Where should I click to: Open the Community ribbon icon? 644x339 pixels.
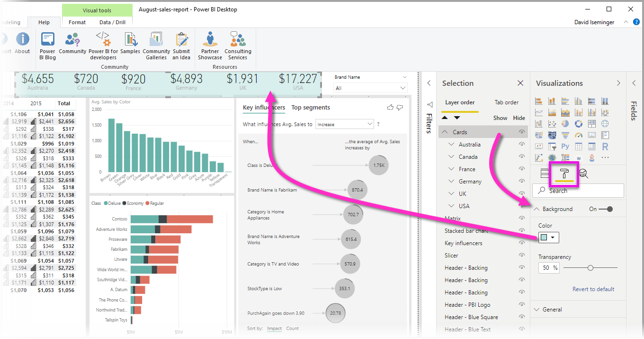coord(72,43)
